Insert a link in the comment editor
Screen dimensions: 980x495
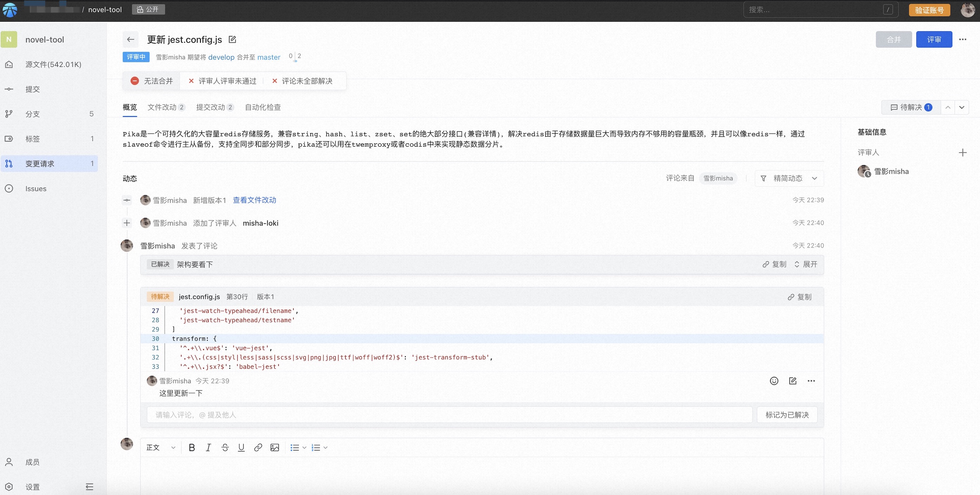(x=258, y=448)
